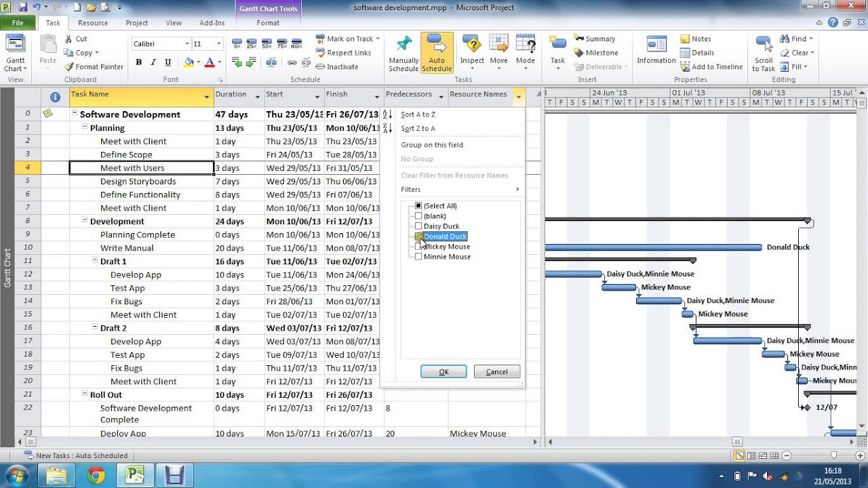868x488 pixels.
Task: Click Add to Timeline
Action: (711, 66)
